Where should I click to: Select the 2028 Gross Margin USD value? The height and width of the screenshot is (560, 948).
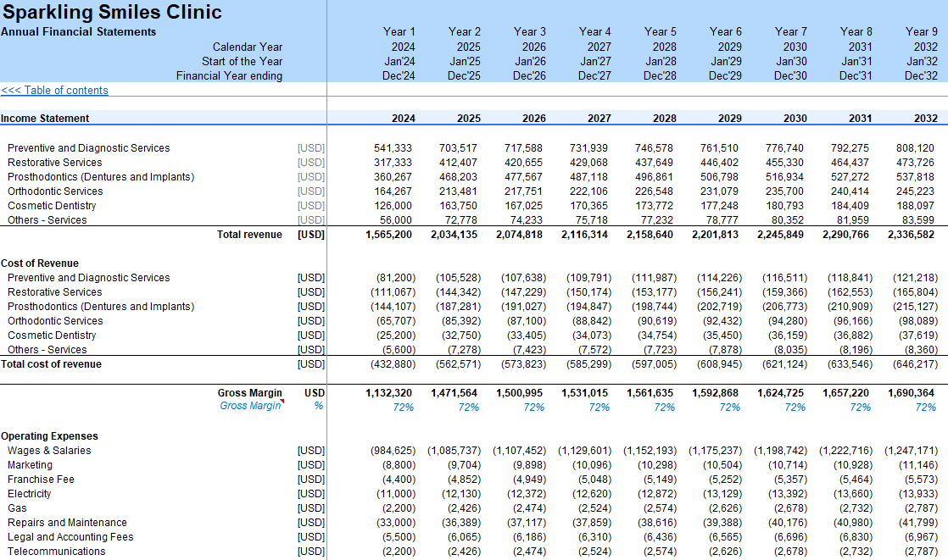click(651, 393)
